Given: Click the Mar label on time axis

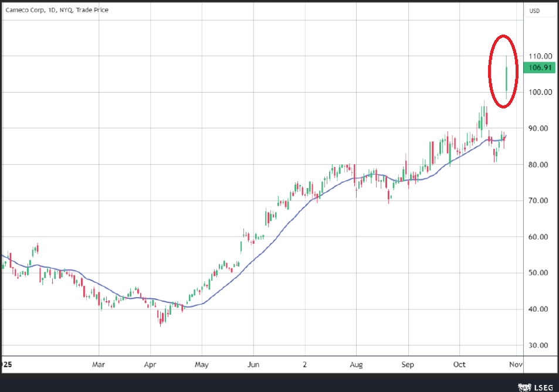Looking at the screenshot, I should 99,364.
